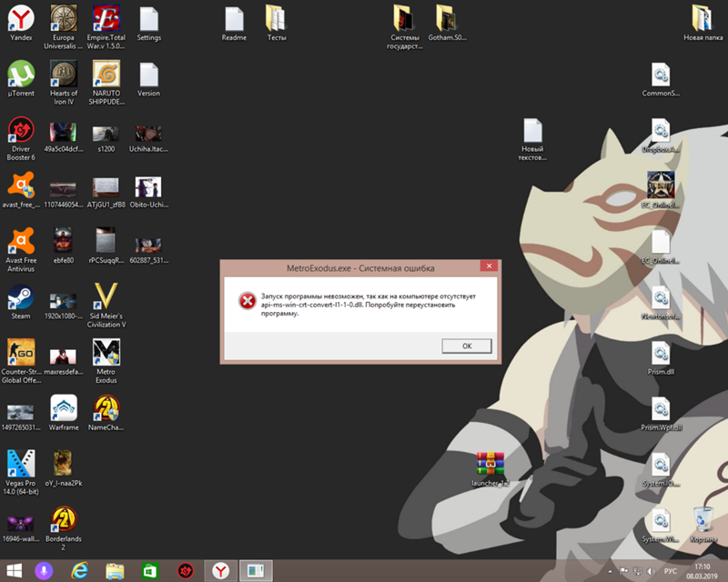Select the s1200 image file
Image resolution: width=728 pixels, height=582 pixels.
pos(106,137)
